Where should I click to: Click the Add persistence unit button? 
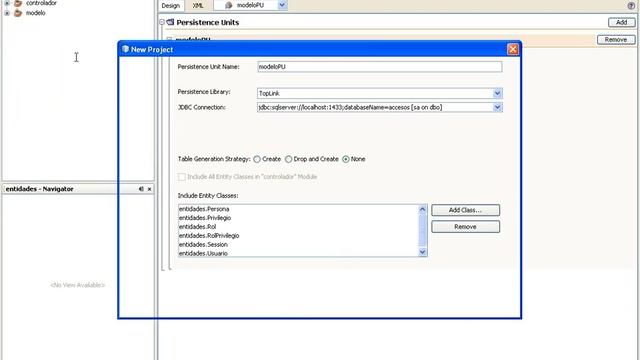click(x=621, y=22)
